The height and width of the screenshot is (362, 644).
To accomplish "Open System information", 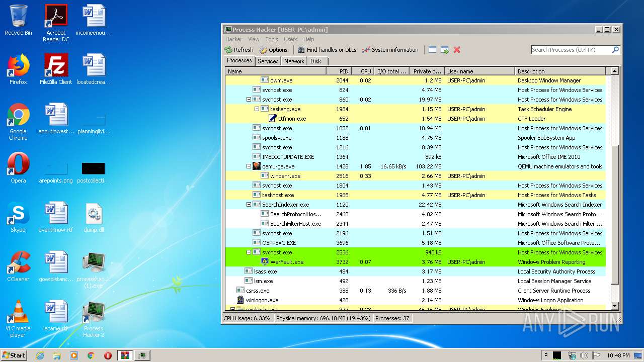I will click(390, 50).
